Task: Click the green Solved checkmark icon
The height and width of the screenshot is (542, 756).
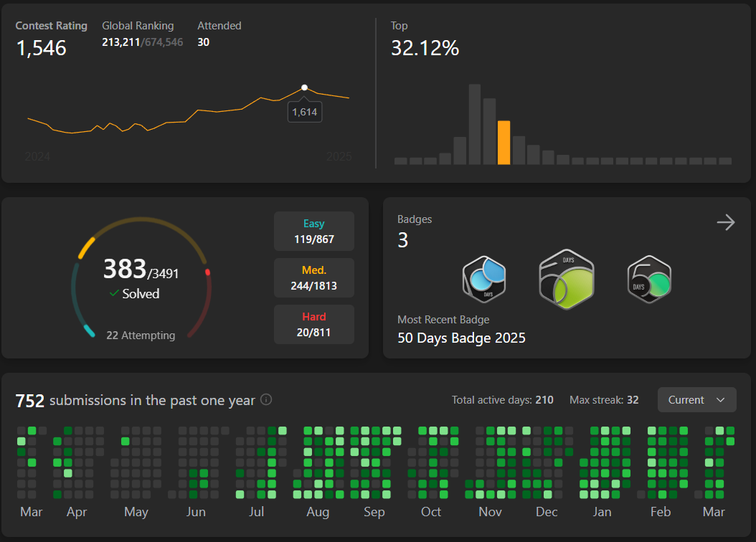Action: (x=114, y=293)
